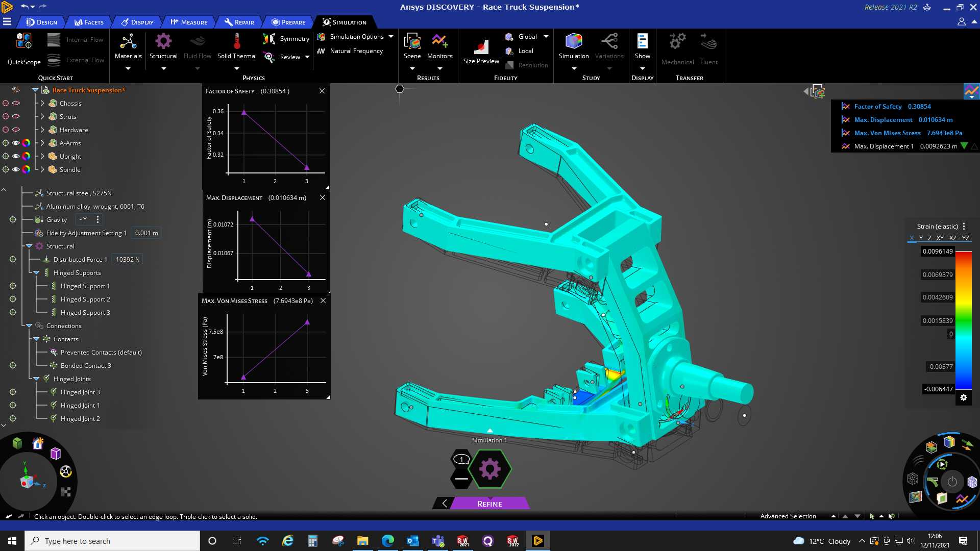Open QuickScope
980x551 pixels.
24,49
